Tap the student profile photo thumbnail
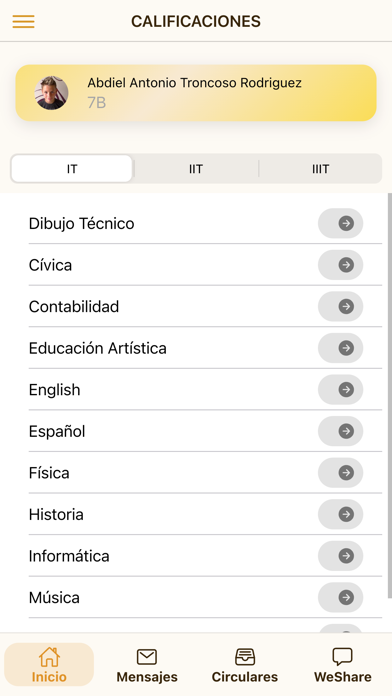 51,93
